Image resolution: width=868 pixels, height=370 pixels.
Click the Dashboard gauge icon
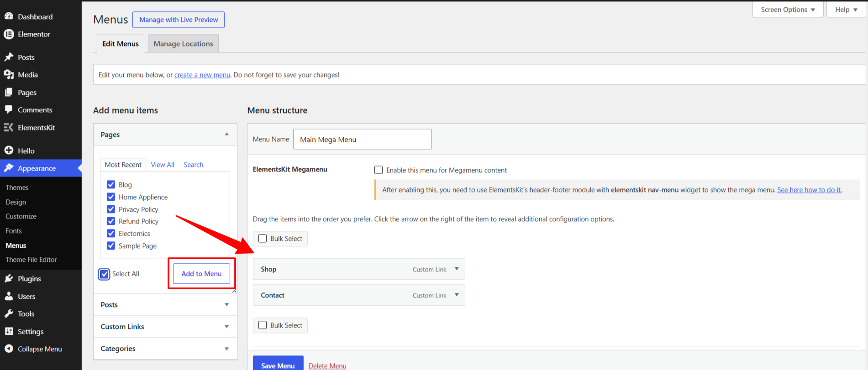point(9,16)
